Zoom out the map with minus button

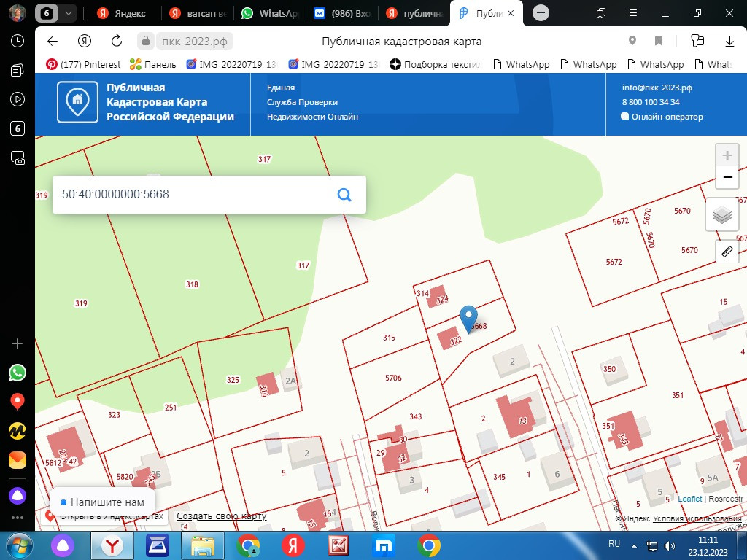coord(727,177)
